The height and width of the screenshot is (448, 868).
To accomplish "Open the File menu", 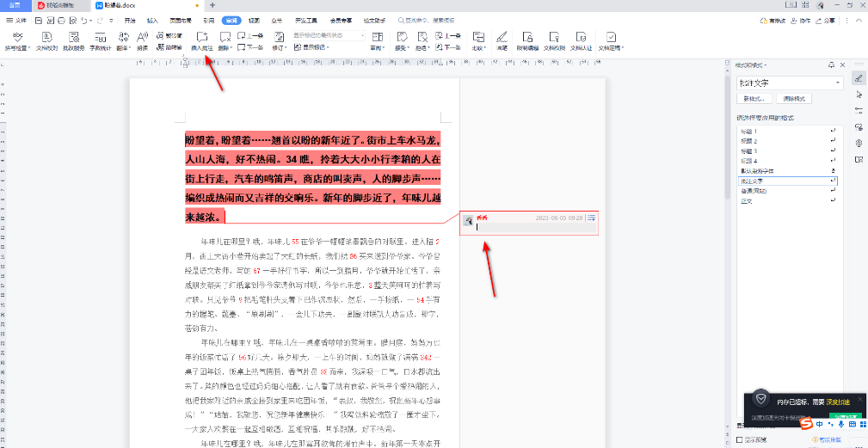I will [16, 21].
